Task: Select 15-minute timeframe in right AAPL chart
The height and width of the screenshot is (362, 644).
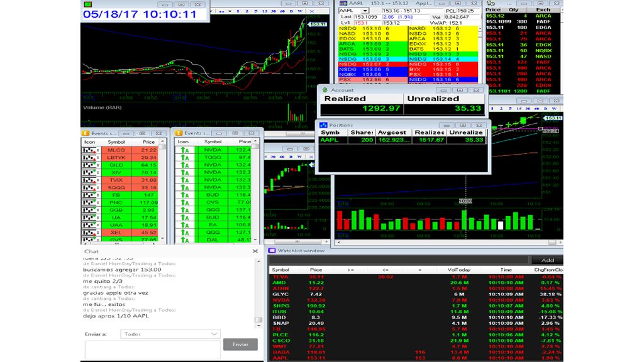Action: pyautogui.click(x=519, y=109)
